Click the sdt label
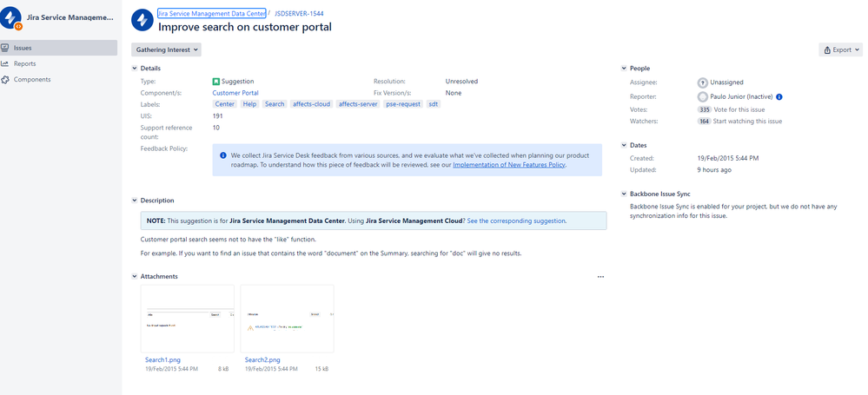 click(x=434, y=104)
